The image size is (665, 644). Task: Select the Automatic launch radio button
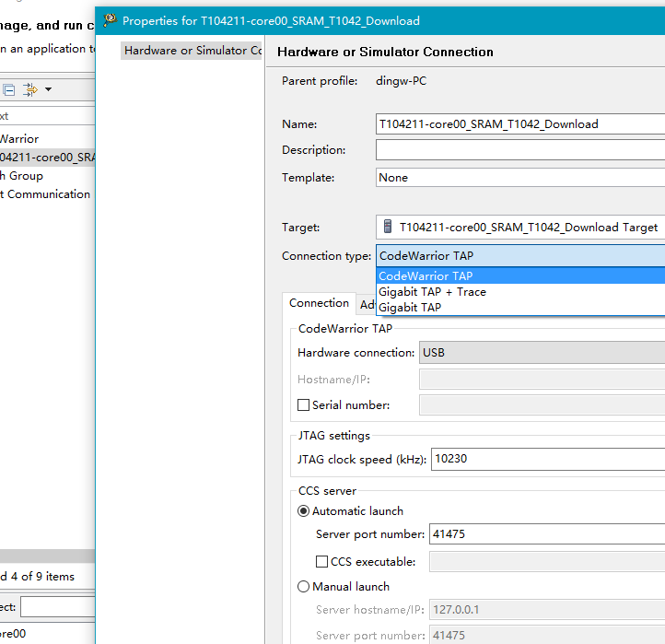point(303,511)
